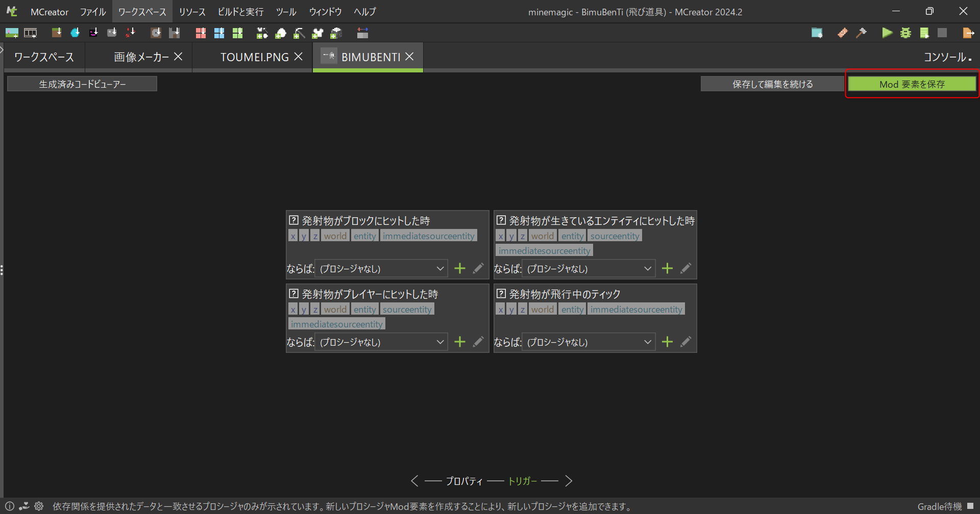The width and height of the screenshot is (980, 514).
Task: Close the BIMUBENTI tab
Action: click(x=409, y=57)
